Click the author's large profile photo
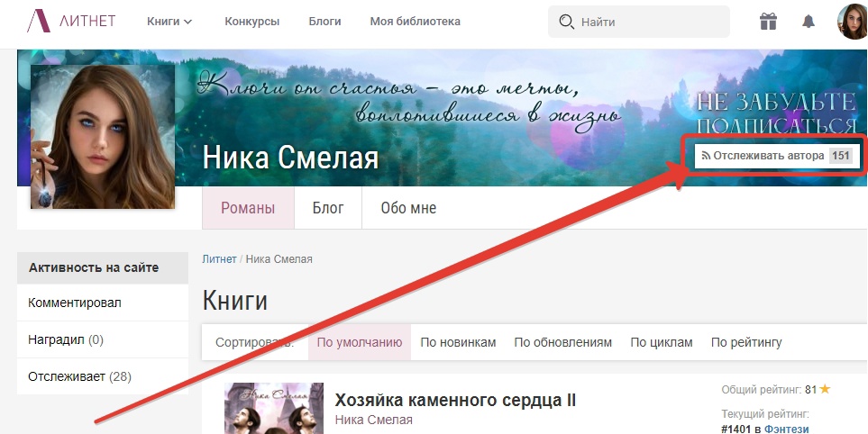This screenshot has height=434, width=868. pos(103,137)
